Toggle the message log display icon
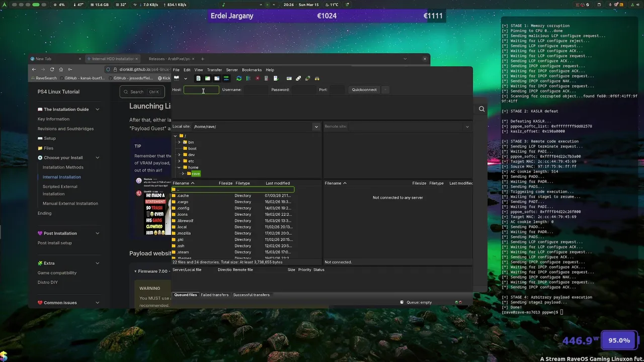The width and height of the screenshot is (644, 362). click(198, 78)
